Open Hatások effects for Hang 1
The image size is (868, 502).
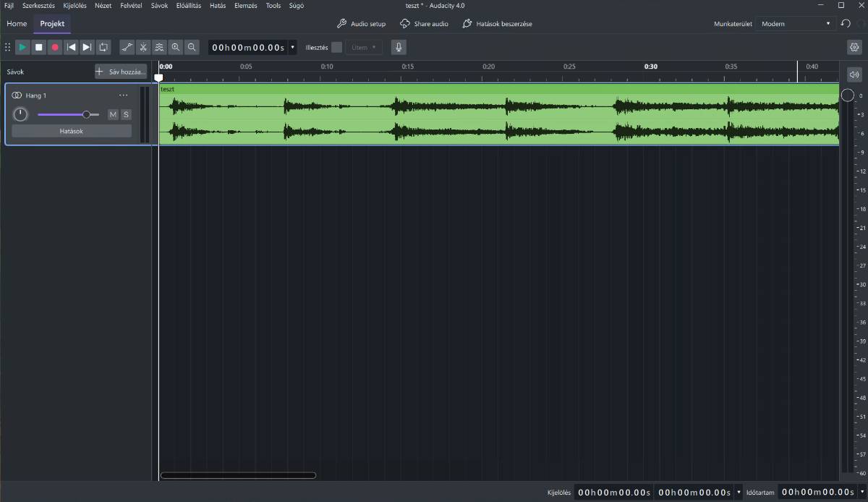pyautogui.click(x=72, y=132)
